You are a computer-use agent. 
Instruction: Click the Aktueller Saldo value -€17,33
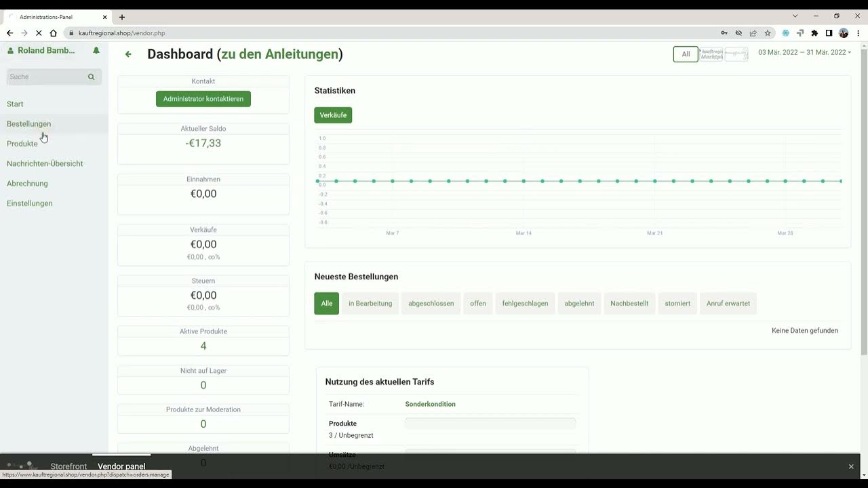tap(203, 143)
